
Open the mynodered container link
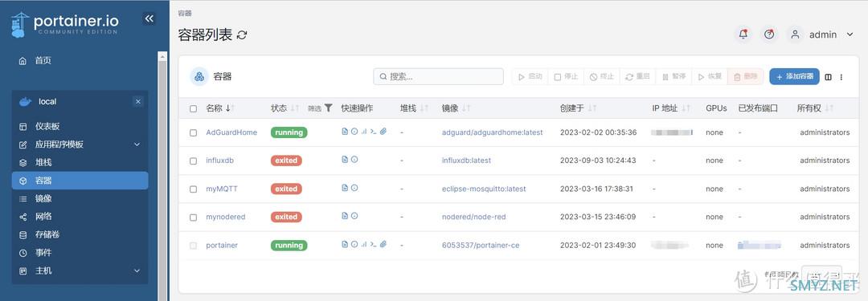click(225, 217)
